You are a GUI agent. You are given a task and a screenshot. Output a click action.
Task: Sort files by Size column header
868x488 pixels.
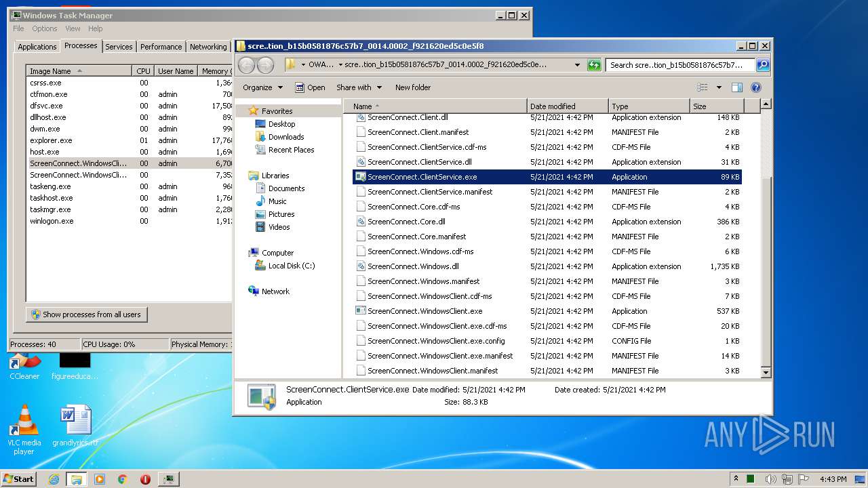point(717,106)
